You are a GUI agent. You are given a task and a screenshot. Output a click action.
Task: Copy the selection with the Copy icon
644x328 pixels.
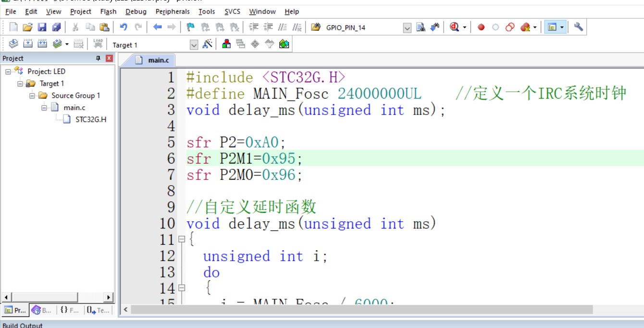[90, 27]
